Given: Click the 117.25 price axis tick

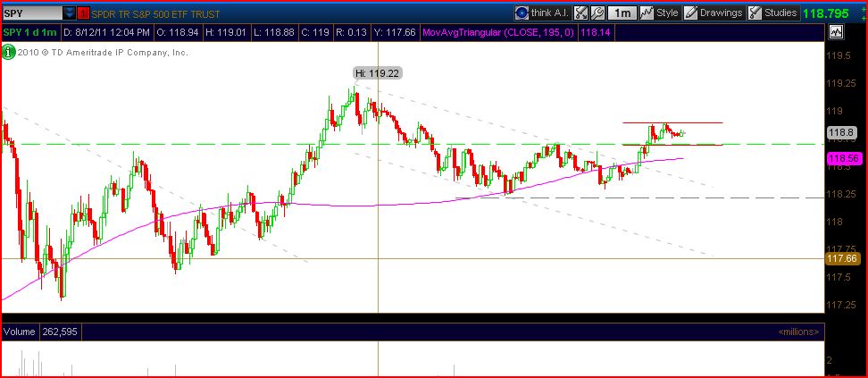Looking at the screenshot, I should click(x=841, y=305).
